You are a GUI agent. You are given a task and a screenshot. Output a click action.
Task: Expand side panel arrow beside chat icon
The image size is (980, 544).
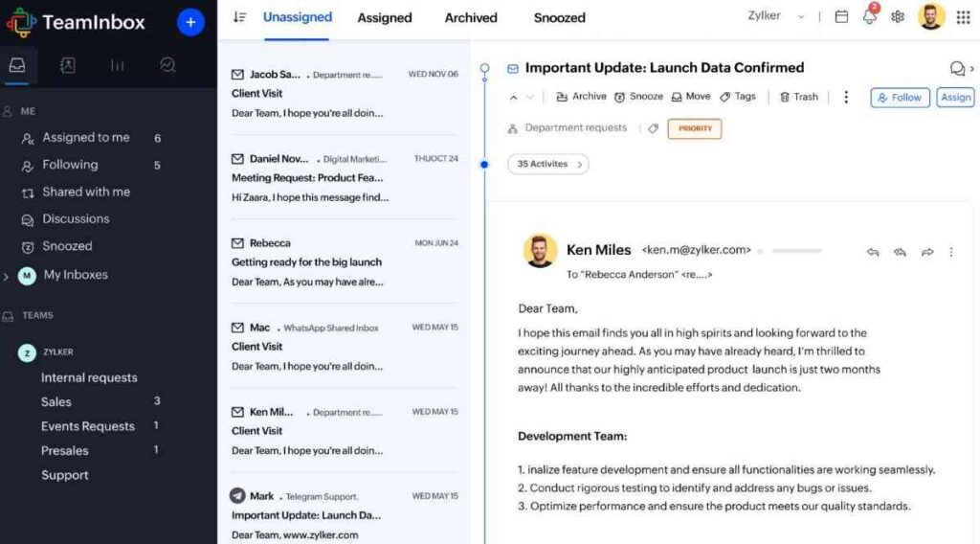[x=972, y=69]
